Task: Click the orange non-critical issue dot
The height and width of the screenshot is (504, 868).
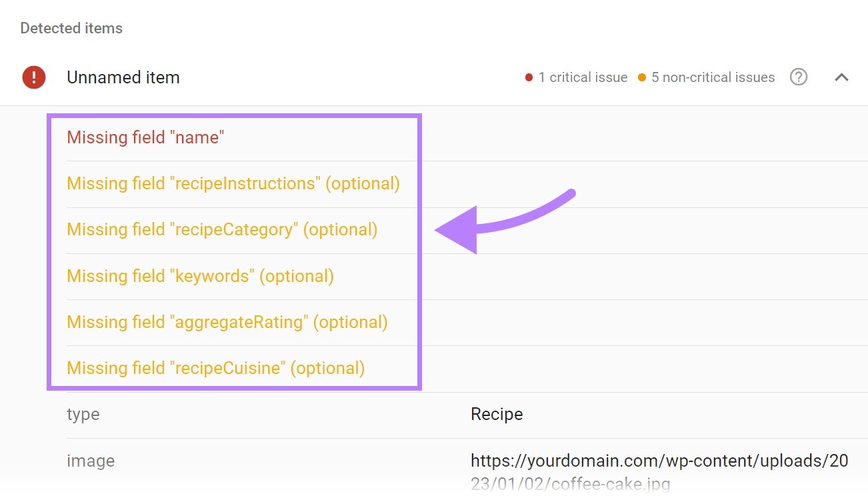Action: pos(641,78)
